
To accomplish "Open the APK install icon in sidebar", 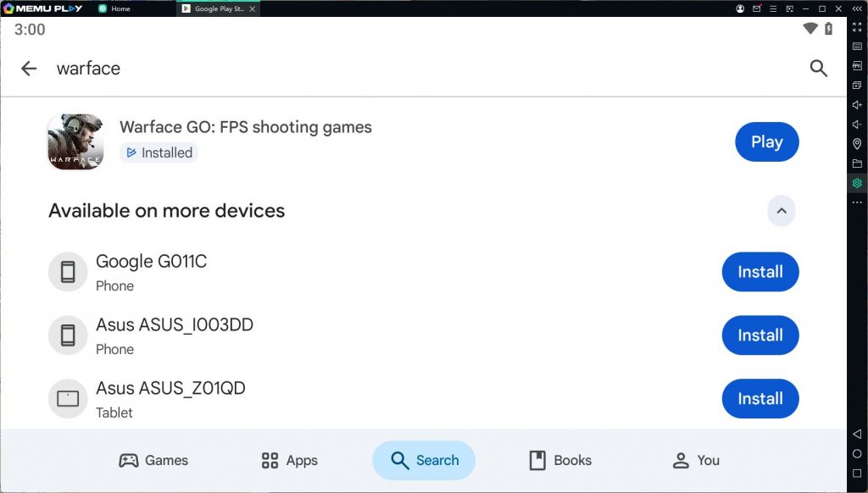I will [x=857, y=65].
